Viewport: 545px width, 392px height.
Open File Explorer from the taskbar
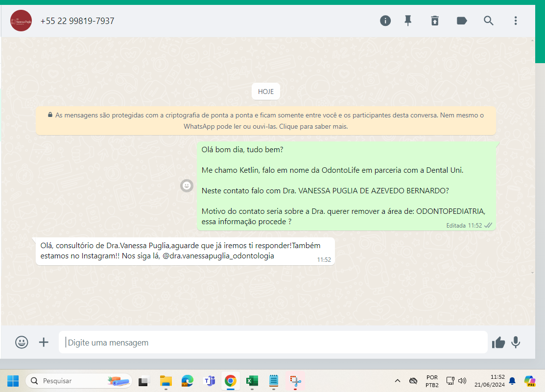tap(166, 381)
